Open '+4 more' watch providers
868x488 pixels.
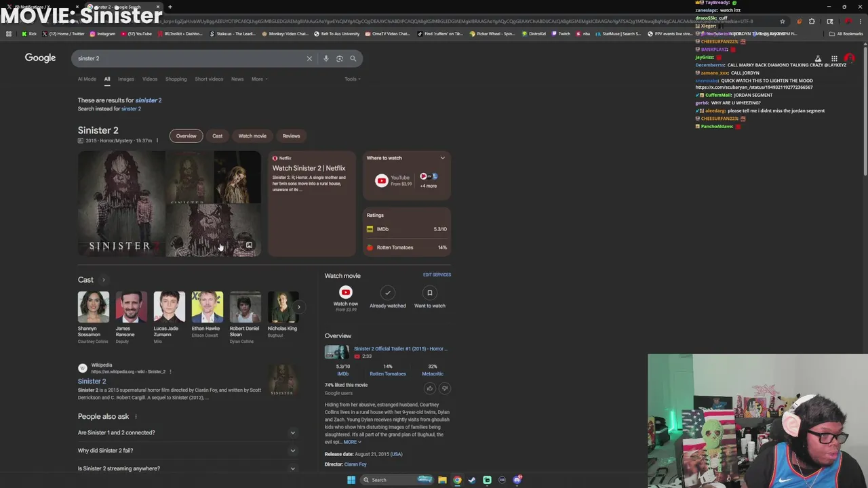429,180
